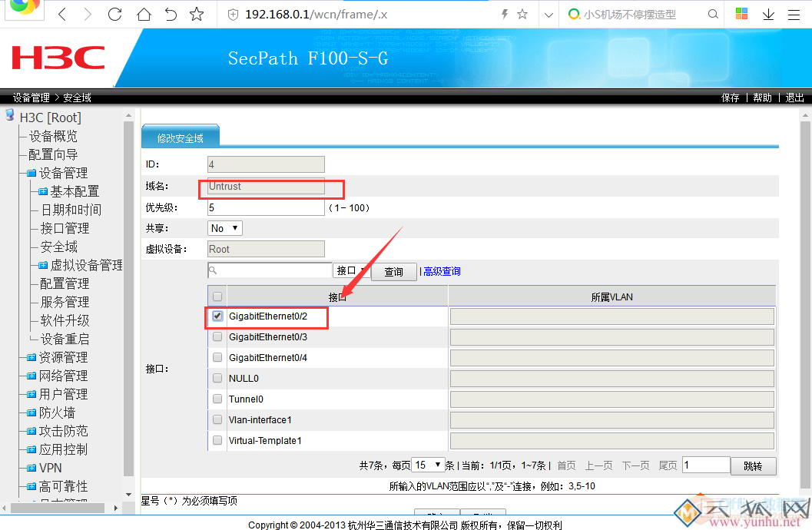Click the lightning bolt icon in the address bar
The width and height of the screenshot is (812, 530).
click(504, 14)
